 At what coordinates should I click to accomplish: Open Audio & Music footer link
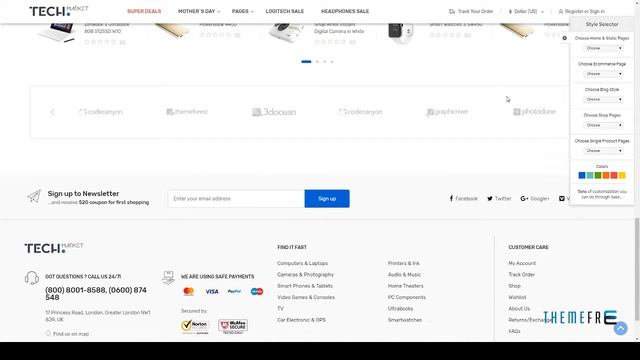(404, 275)
